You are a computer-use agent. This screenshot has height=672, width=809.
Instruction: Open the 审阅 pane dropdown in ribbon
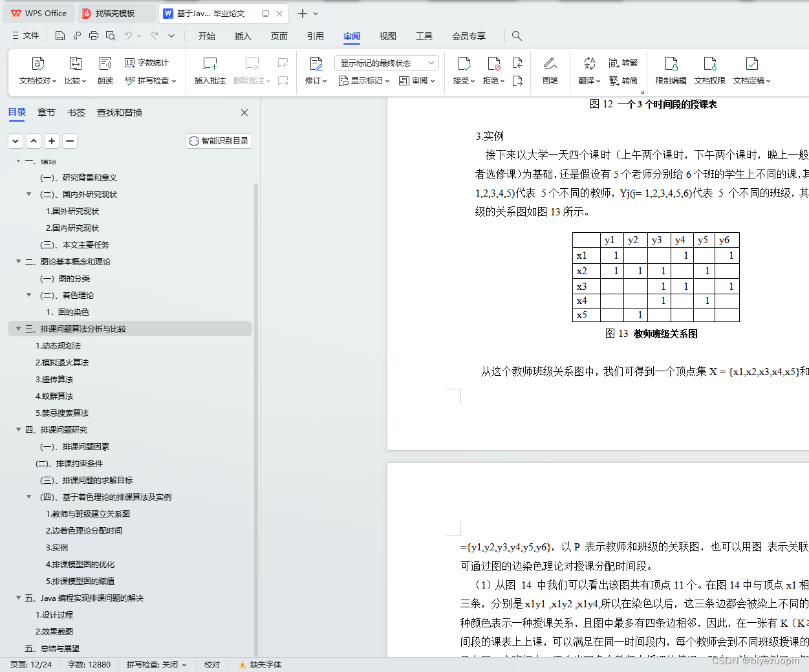[x=417, y=81]
